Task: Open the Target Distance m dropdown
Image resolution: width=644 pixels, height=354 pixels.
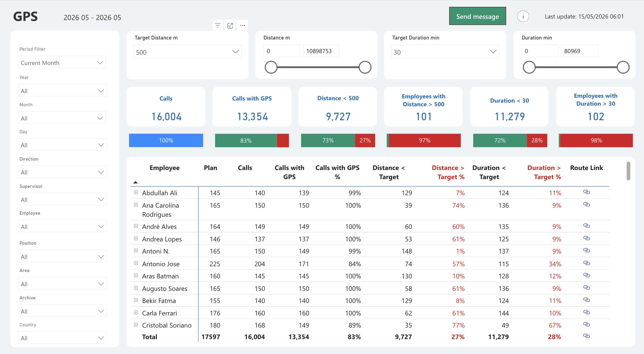Action: [x=187, y=52]
